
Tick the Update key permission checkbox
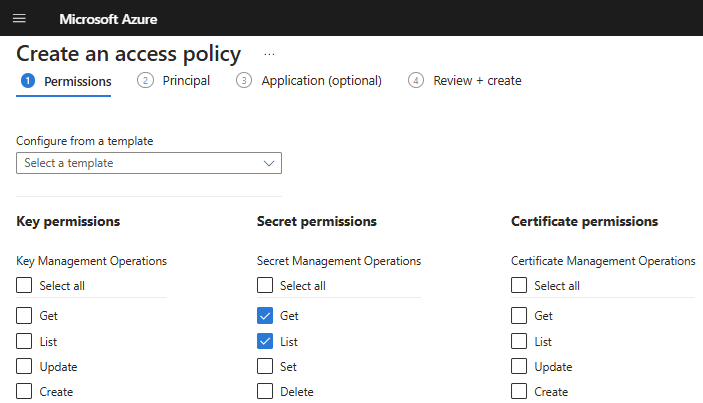pyautogui.click(x=25, y=367)
